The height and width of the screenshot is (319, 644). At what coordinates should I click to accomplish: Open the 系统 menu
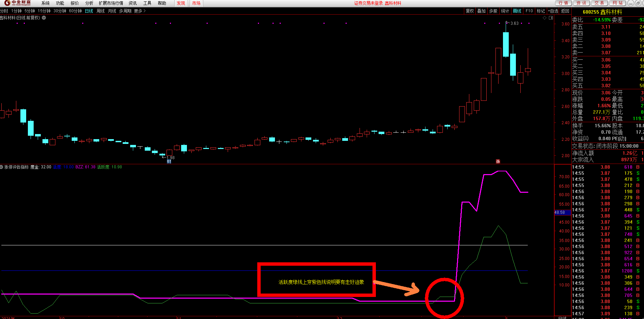click(x=46, y=3)
